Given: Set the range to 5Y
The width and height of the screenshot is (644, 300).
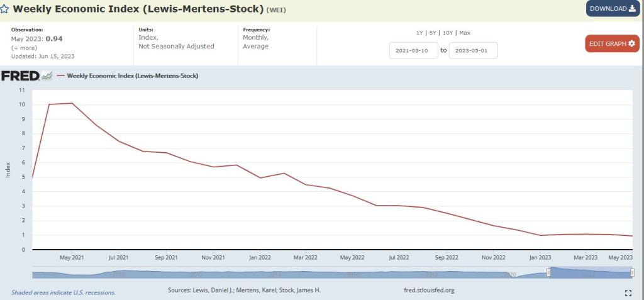Looking at the screenshot, I should pos(433,33).
